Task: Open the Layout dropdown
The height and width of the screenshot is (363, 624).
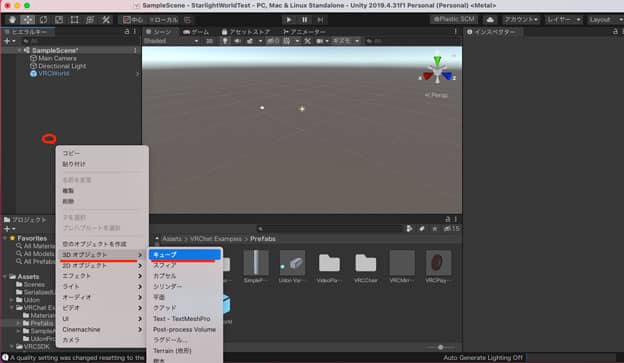Action: [605, 20]
